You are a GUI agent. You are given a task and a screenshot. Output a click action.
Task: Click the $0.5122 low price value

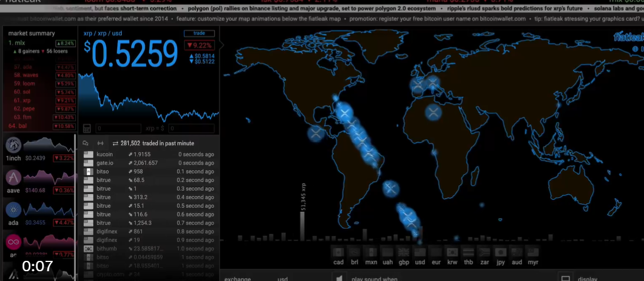click(204, 62)
